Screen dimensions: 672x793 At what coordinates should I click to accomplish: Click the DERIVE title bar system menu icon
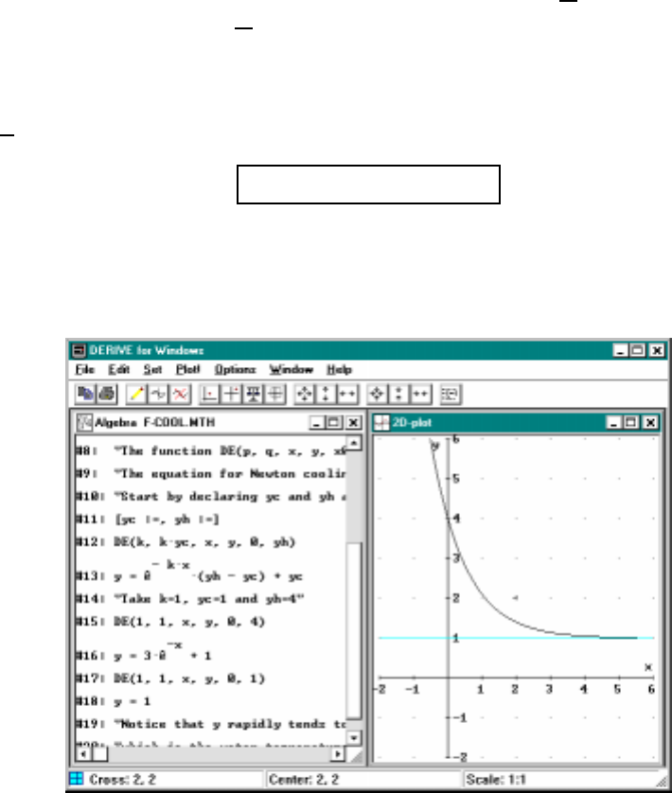coord(79,350)
